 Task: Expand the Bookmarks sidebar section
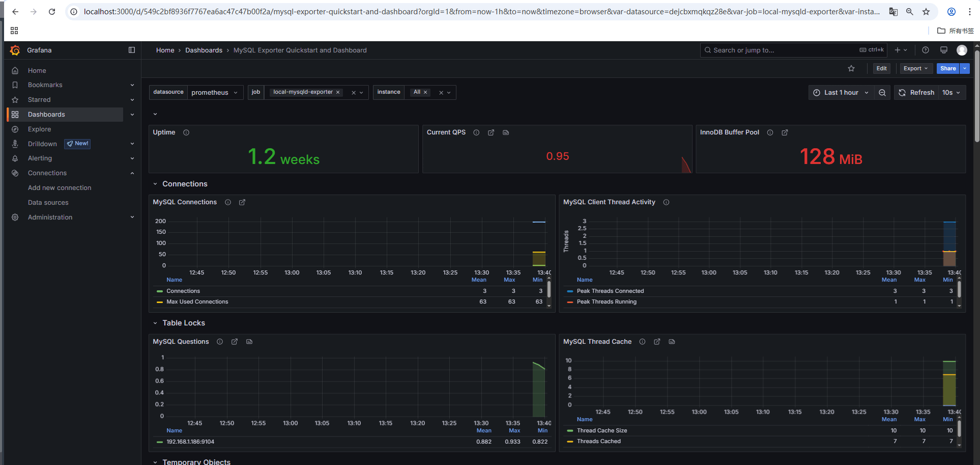point(132,85)
